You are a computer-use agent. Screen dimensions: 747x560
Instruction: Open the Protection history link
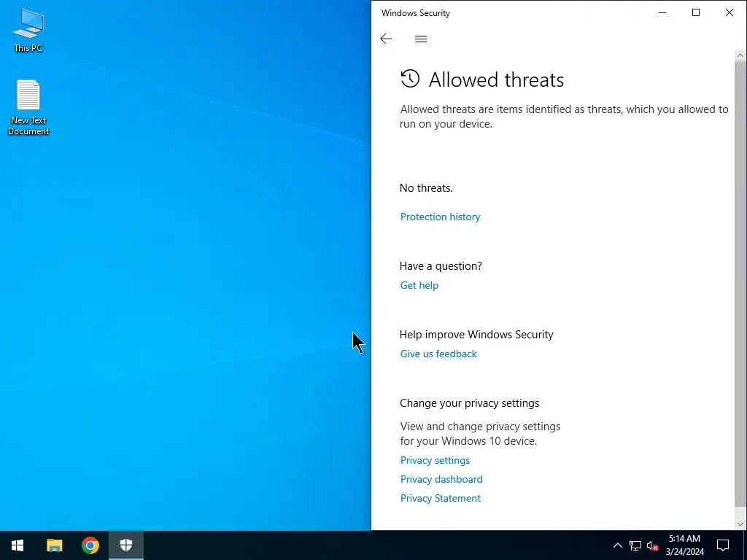click(440, 217)
